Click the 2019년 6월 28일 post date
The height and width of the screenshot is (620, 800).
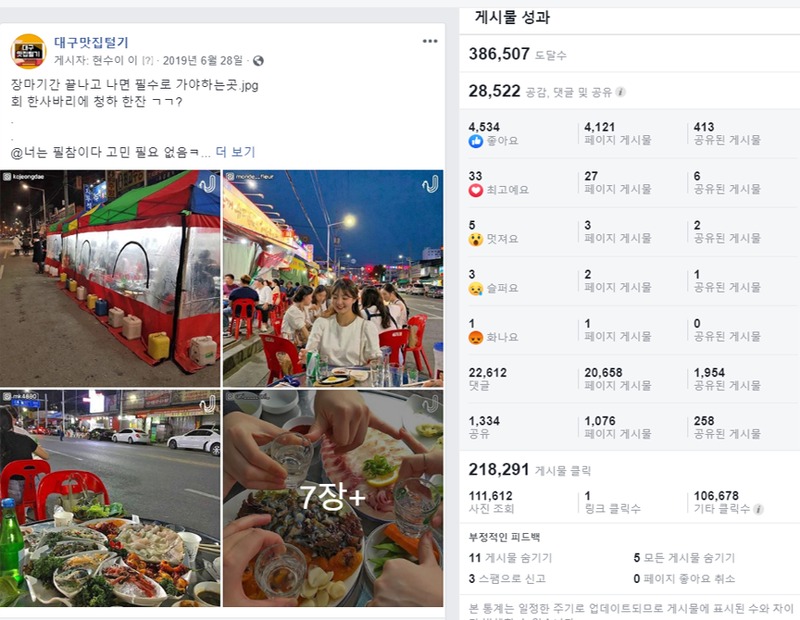coord(203,61)
